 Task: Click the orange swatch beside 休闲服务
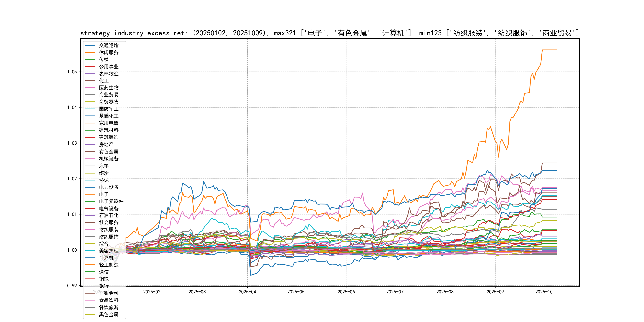pos(90,52)
